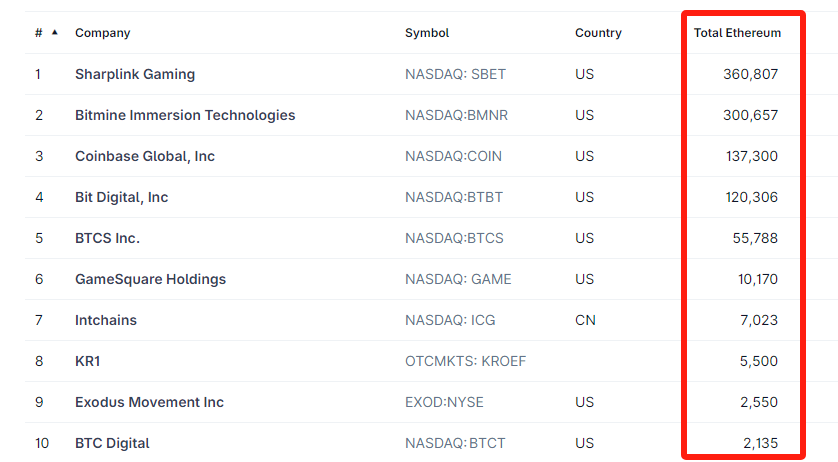
Task: Sort by Symbol column header
Action: [427, 33]
